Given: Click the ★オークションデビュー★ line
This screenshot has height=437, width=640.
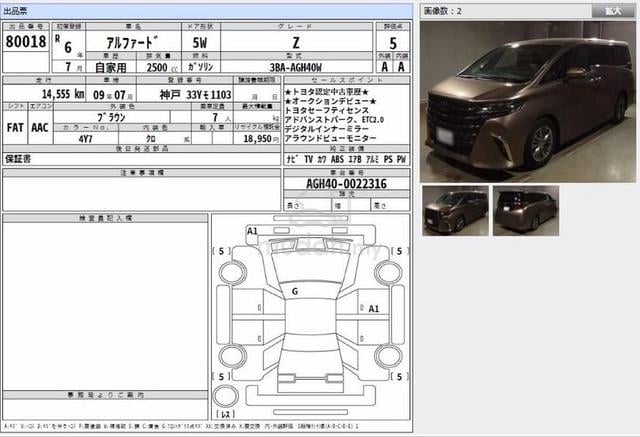Looking at the screenshot, I should [331, 101].
